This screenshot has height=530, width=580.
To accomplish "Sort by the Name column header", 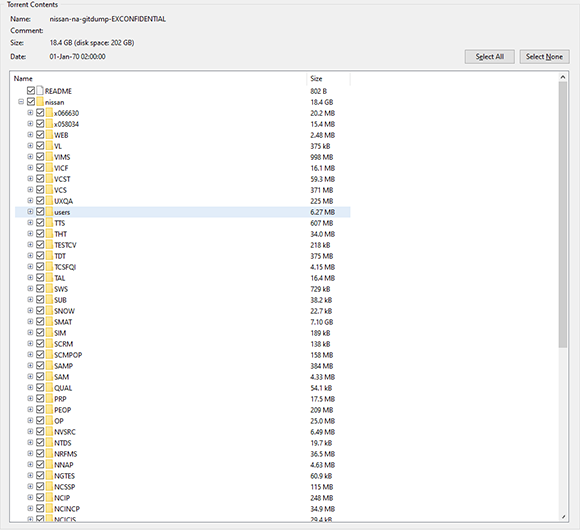I will [x=159, y=78].
